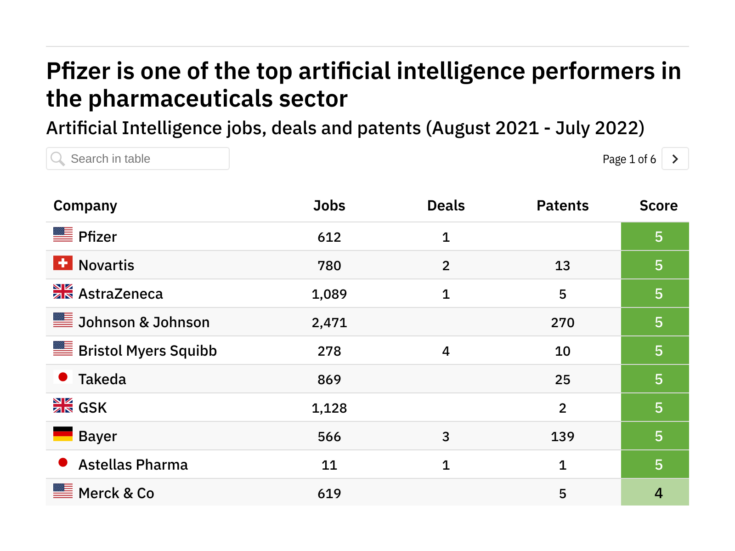Click Pfizer's green score cell

click(x=658, y=237)
